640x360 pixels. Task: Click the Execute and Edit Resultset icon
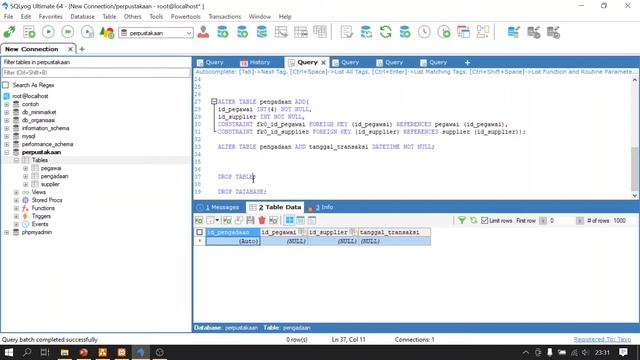click(87, 32)
